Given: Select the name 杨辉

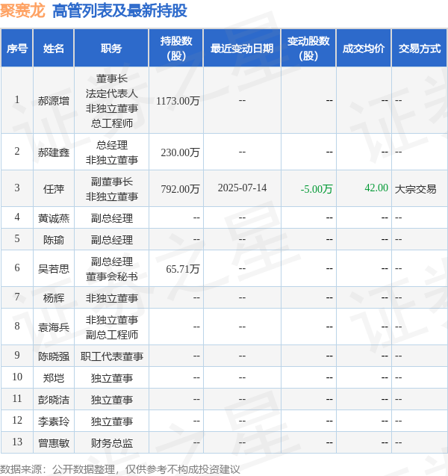Looking at the screenshot, I should point(54,298).
